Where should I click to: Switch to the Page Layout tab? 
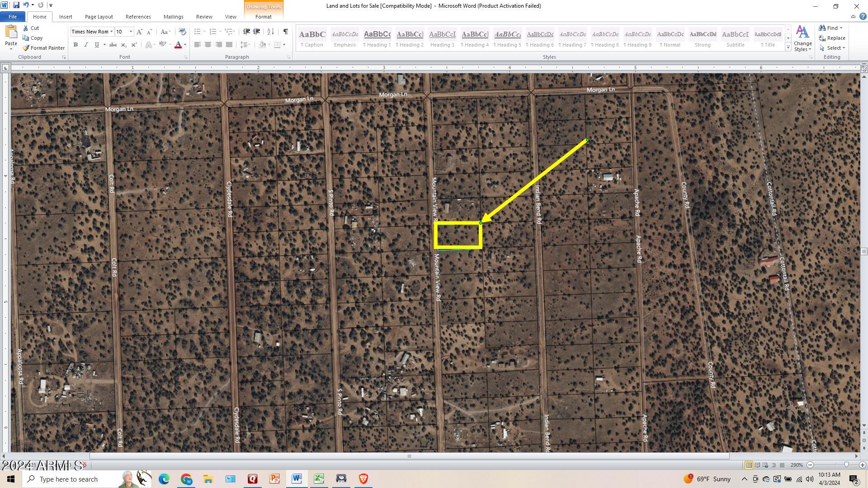[99, 17]
